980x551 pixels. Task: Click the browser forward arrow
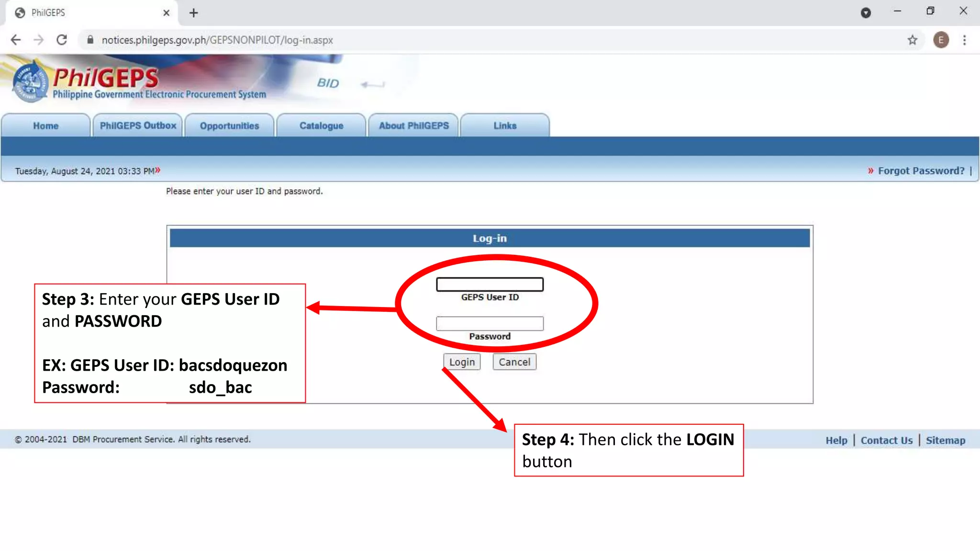39,40
